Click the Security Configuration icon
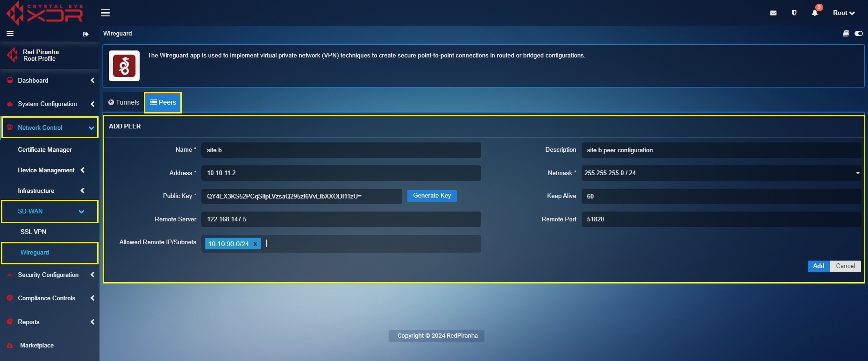 coord(10,275)
